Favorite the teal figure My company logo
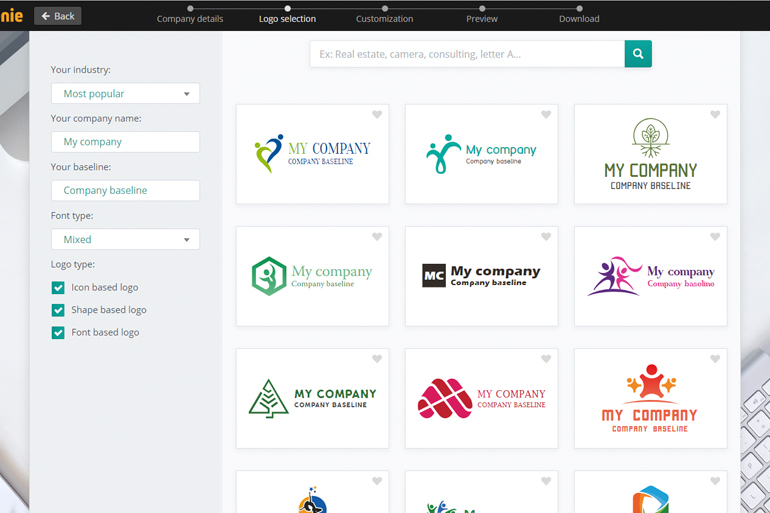Image resolution: width=770 pixels, height=513 pixels. [546, 114]
